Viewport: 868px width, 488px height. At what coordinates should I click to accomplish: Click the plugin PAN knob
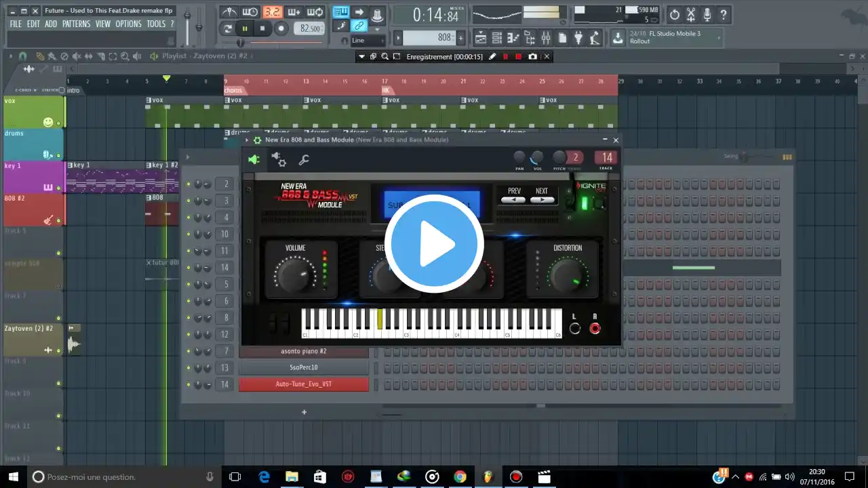519,157
